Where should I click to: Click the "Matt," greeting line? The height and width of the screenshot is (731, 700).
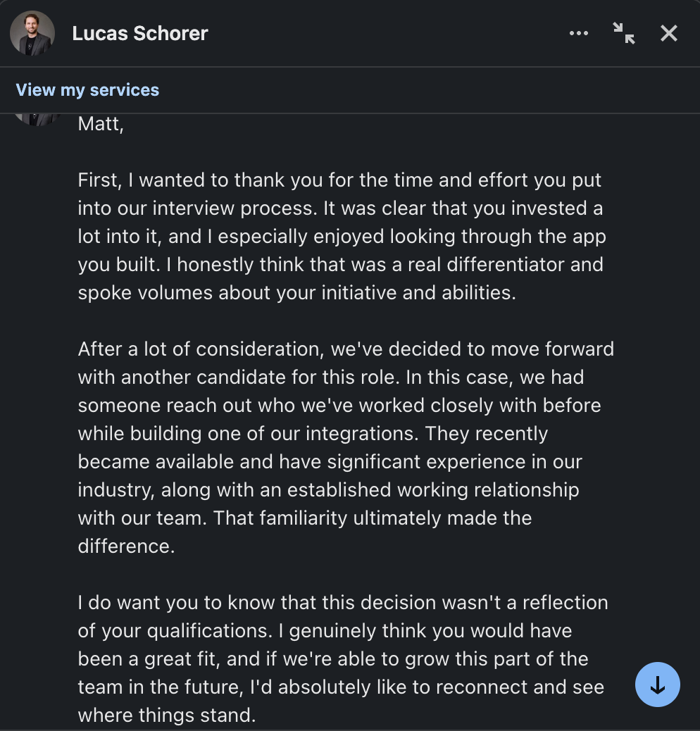101,124
